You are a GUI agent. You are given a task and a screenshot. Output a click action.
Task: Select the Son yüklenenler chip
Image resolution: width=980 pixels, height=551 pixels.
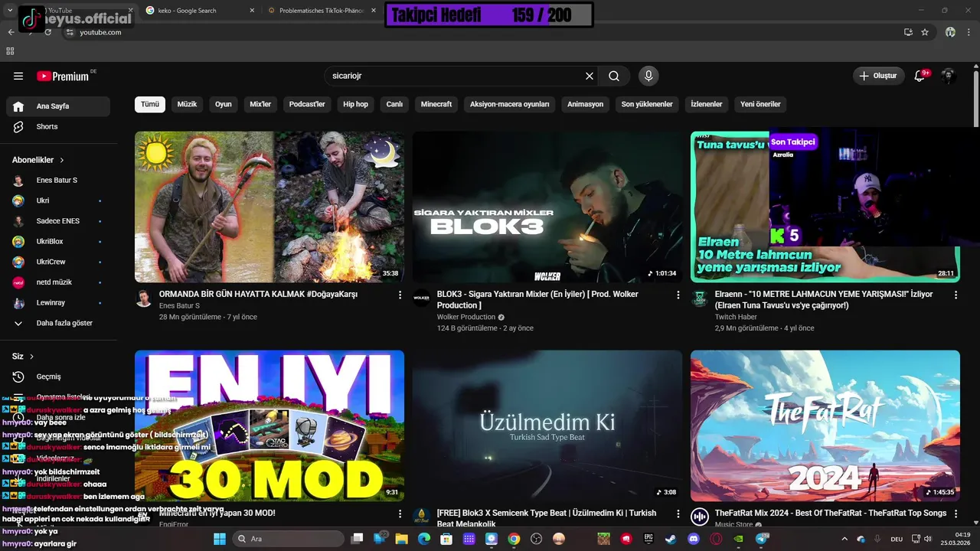coord(647,104)
